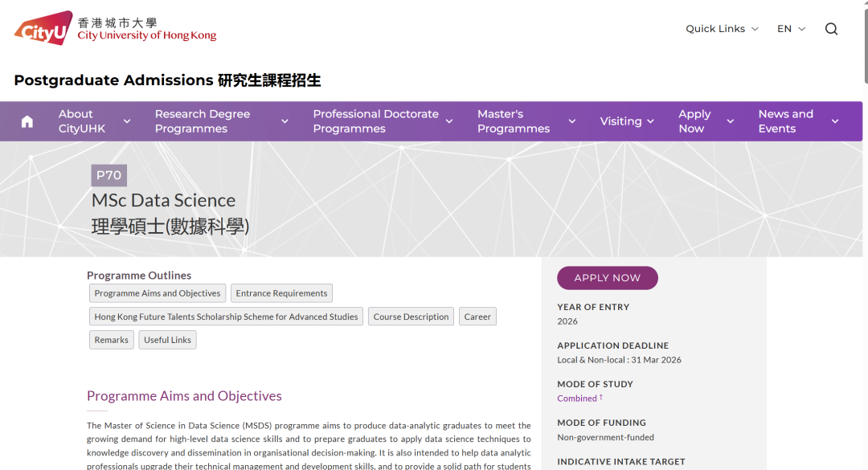Viewport: 868px width, 470px height.
Task: Expand the Quick Links dropdown
Action: [x=721, y=29]
